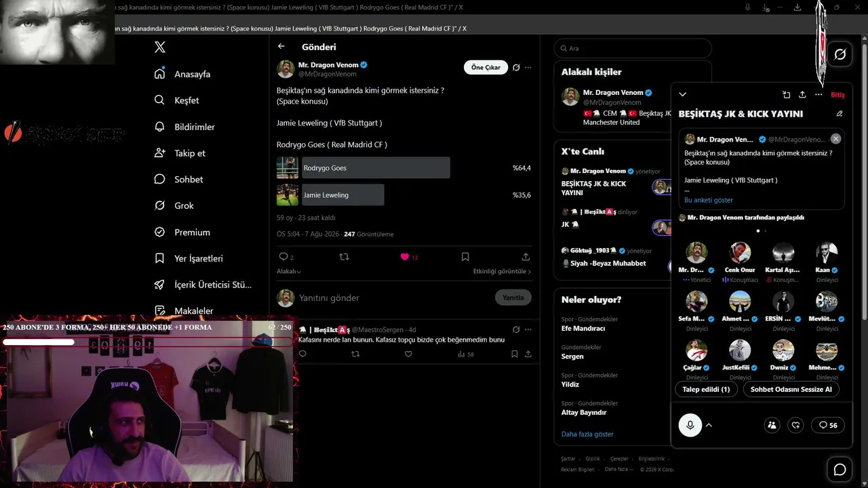Screen dimensions: 868x488
Task: Send a heart reaction in the Space
Action: [796, 425]
